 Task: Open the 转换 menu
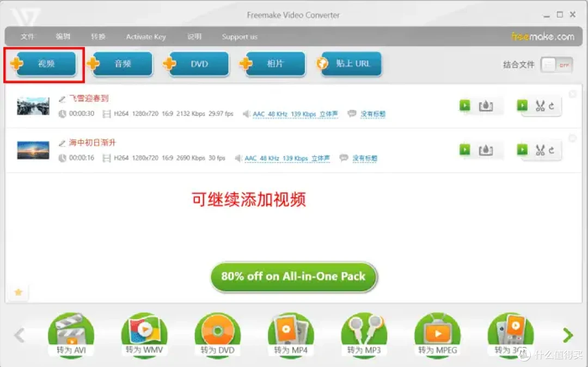click(98, 36)
